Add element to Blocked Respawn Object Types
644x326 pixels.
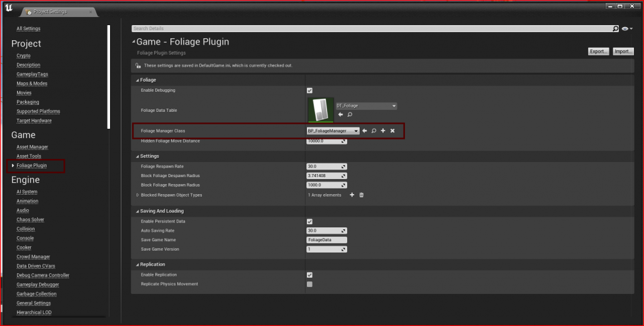click(352, 195)
